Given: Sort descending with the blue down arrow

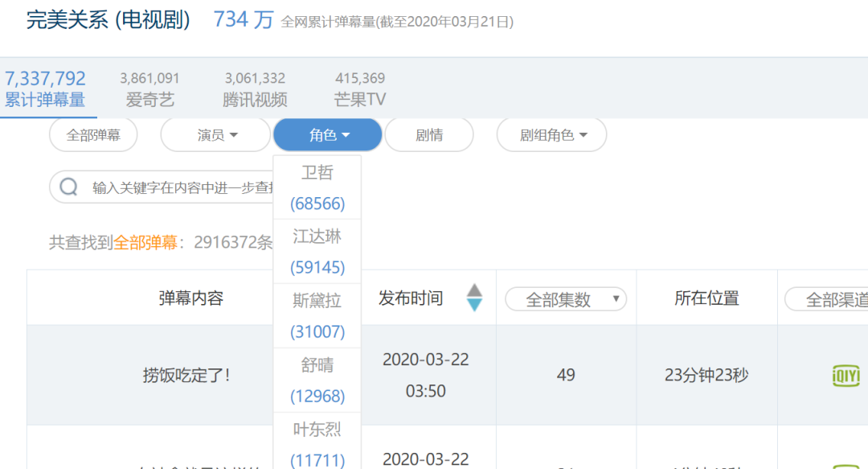Looking at the screenshot, I should click(x=474, y=304).
